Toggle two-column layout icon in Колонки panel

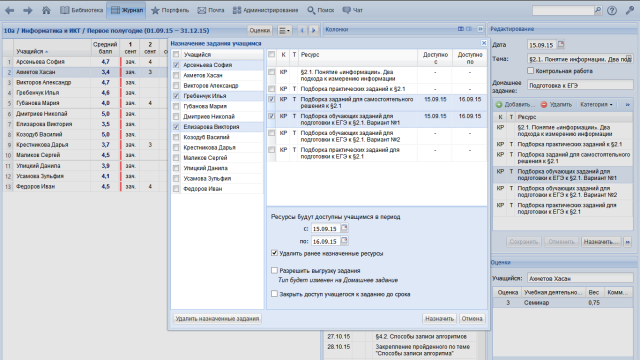[461, 29]
